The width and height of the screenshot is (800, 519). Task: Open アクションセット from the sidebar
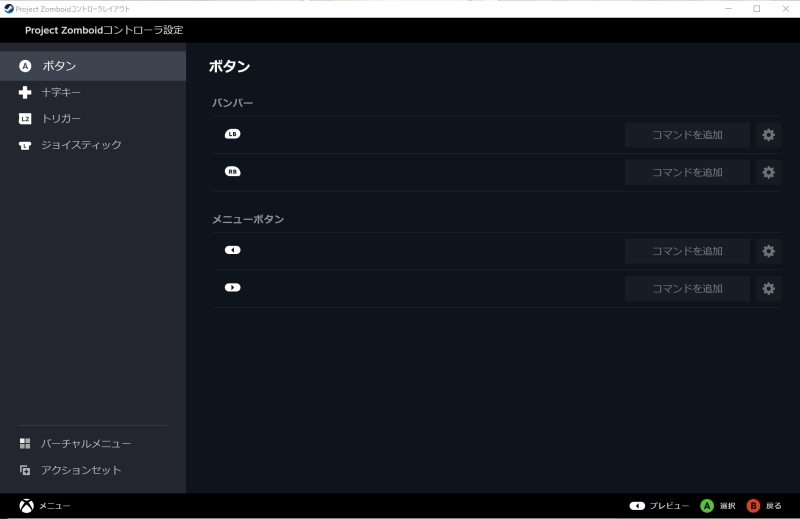coord(93,471)
